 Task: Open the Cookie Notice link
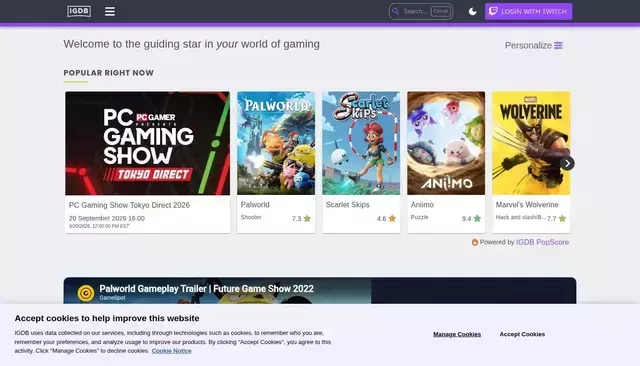point(171,350)
